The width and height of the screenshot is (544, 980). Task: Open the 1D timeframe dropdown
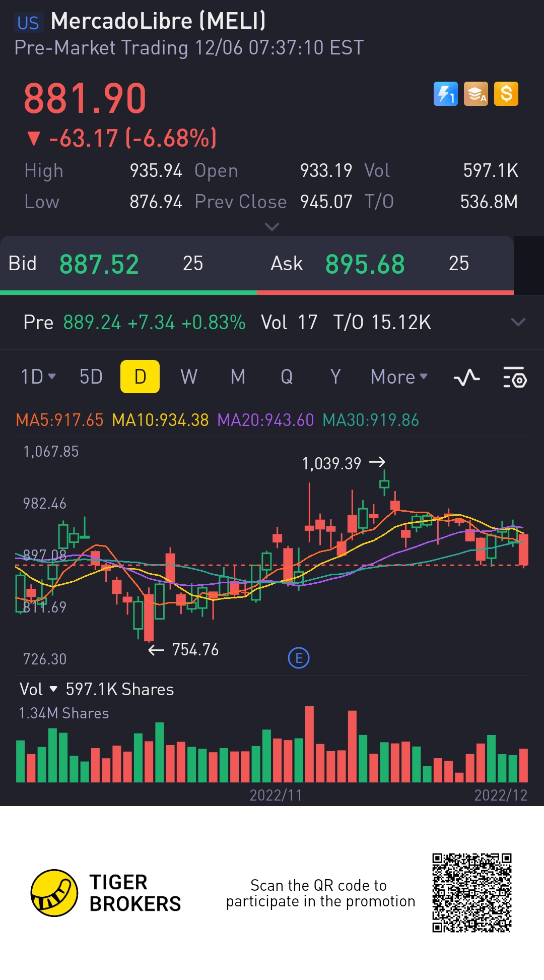pyautogui.click(x=38, y=377)
